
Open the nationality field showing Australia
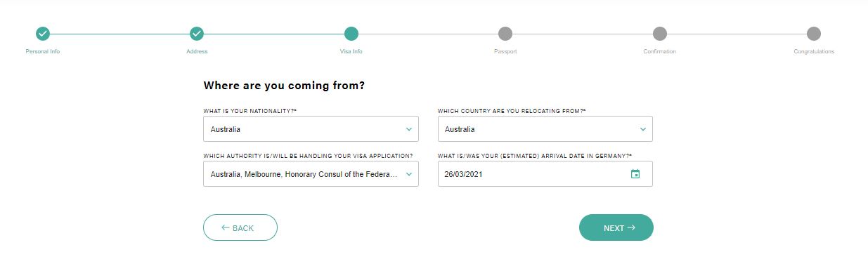[311, 129]
